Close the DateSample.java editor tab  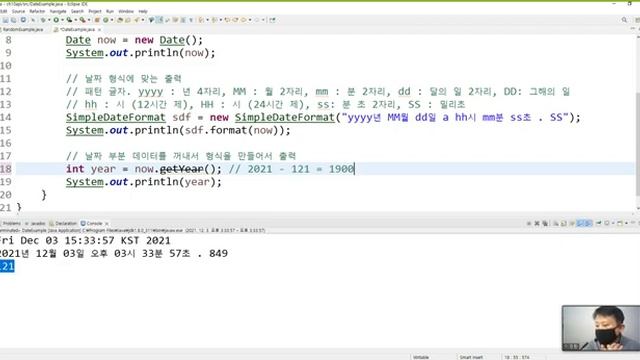coord(99,29)
